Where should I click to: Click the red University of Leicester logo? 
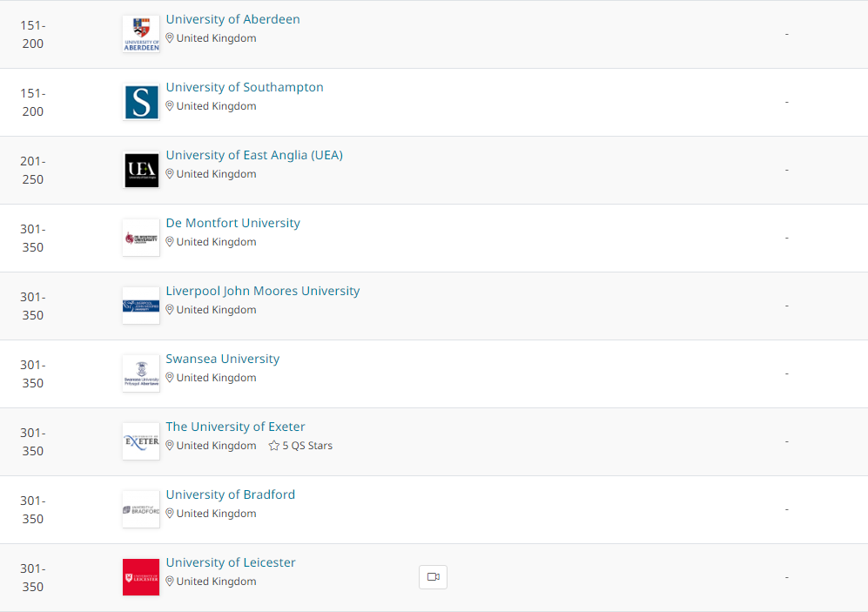[x=141, y=577]
